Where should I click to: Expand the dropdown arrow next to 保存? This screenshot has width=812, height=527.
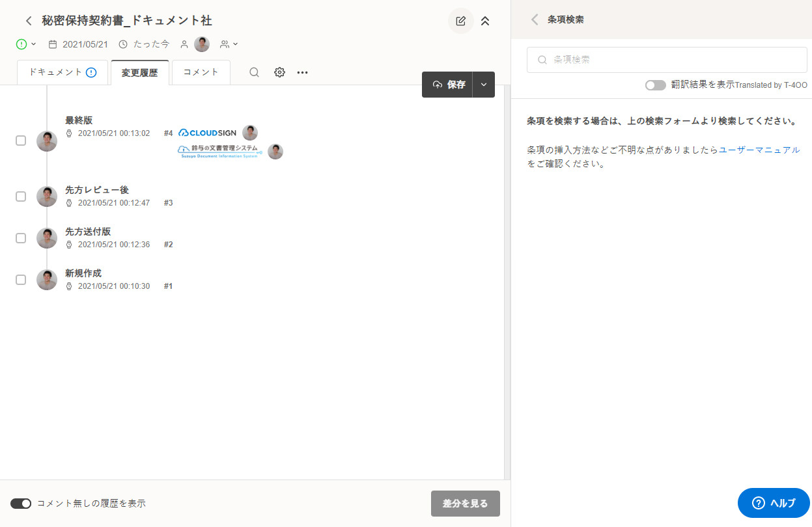point(484,85)
